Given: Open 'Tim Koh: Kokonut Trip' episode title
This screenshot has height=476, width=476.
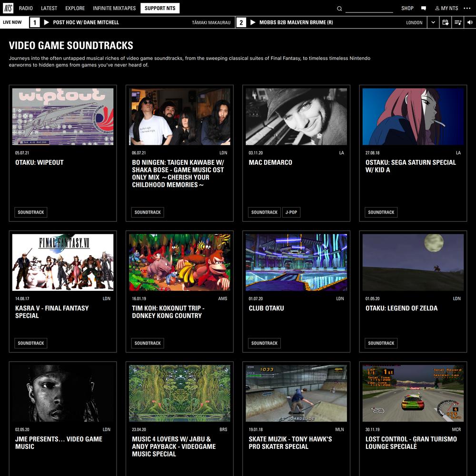Looking at the screenshot, I should [168, 312].
